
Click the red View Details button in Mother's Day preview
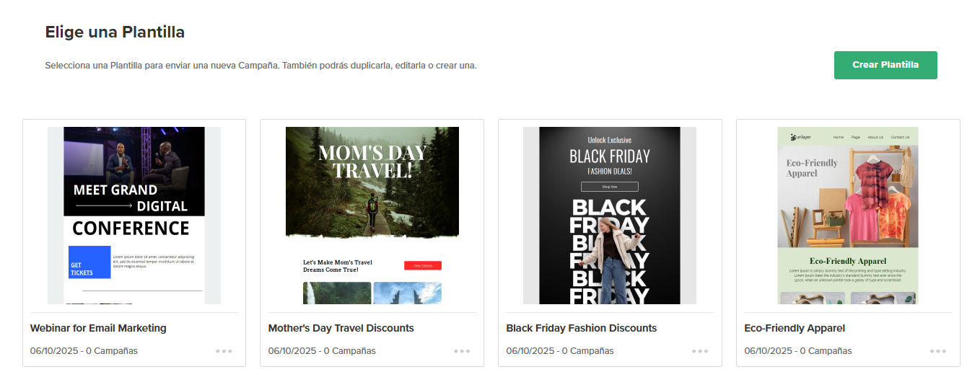click(x=423, y=265)
